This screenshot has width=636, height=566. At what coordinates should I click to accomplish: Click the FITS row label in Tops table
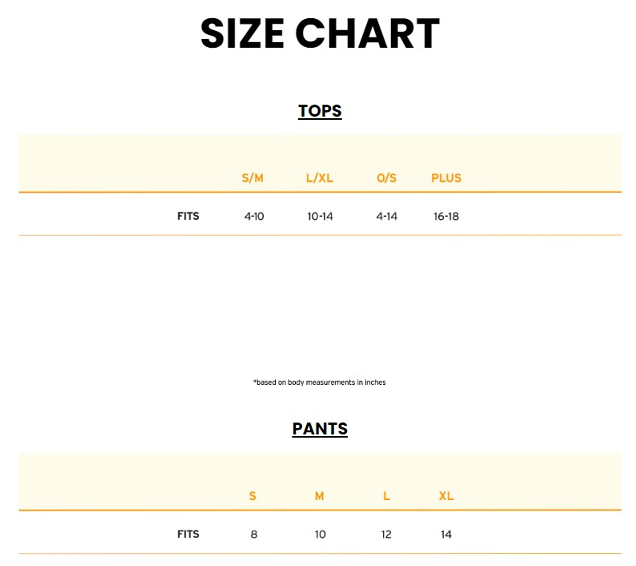click(x=188, y=216)
